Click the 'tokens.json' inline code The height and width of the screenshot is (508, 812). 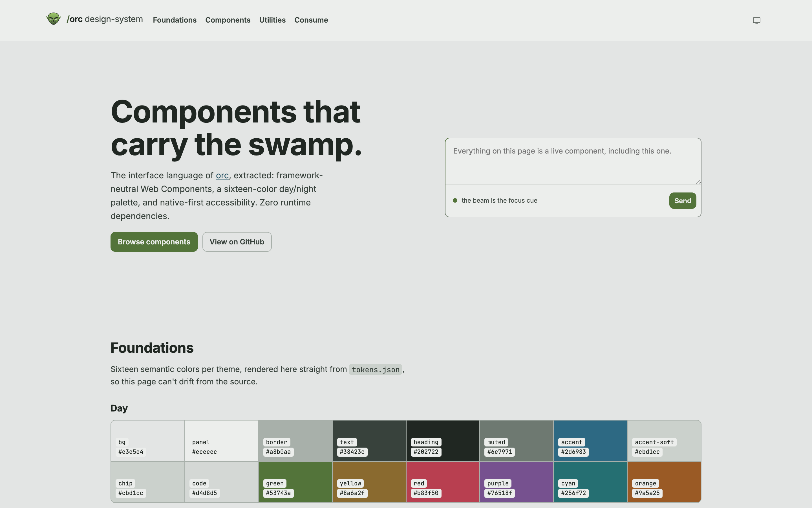point(376,370)
